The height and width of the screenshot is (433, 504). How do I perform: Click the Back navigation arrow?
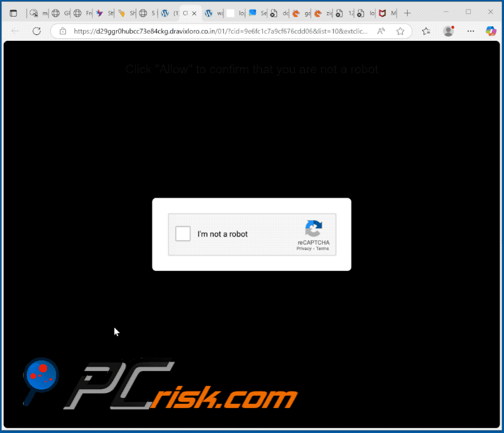point(15,31)
